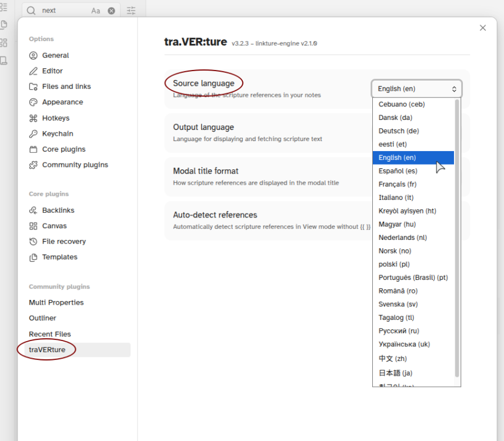Open Community plugins by its puzzle icon
The height and width of the screenshot is (441, 504).
pos(33,165)
